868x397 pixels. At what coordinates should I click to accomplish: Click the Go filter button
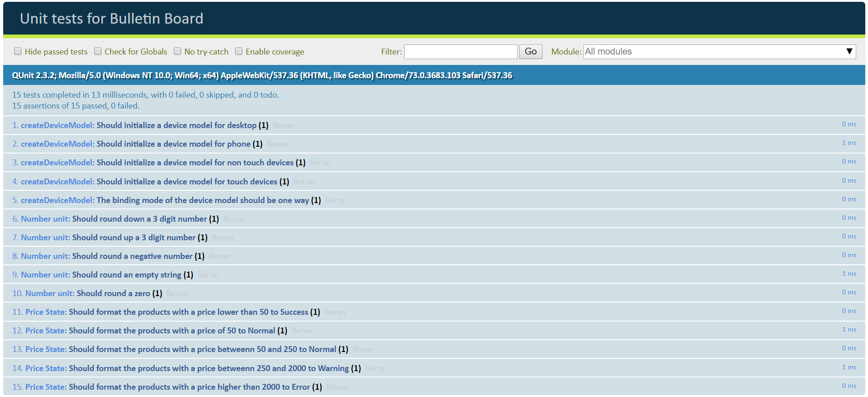(x=531, y=52)
